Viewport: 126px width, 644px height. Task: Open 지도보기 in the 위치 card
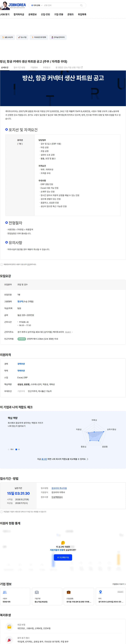(120, 592)
